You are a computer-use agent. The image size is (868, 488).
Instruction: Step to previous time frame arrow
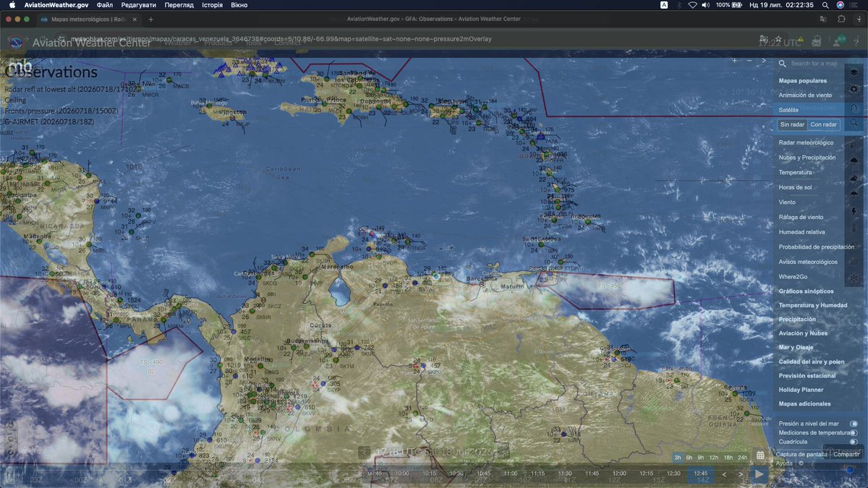coord(725,474)
